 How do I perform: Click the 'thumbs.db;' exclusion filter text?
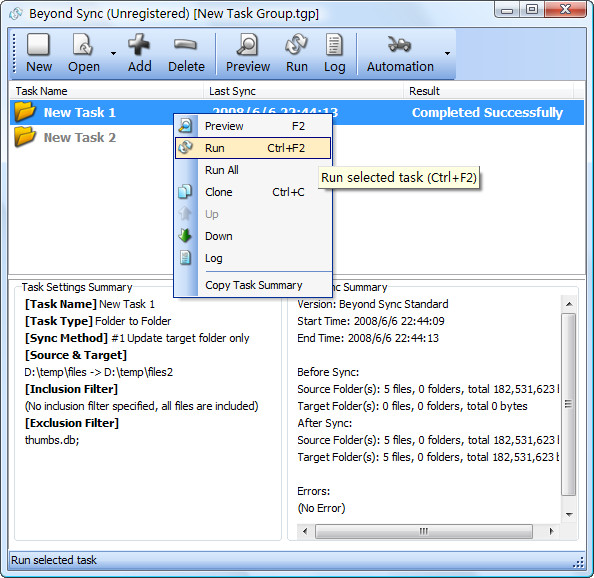(x=52, y=440)
